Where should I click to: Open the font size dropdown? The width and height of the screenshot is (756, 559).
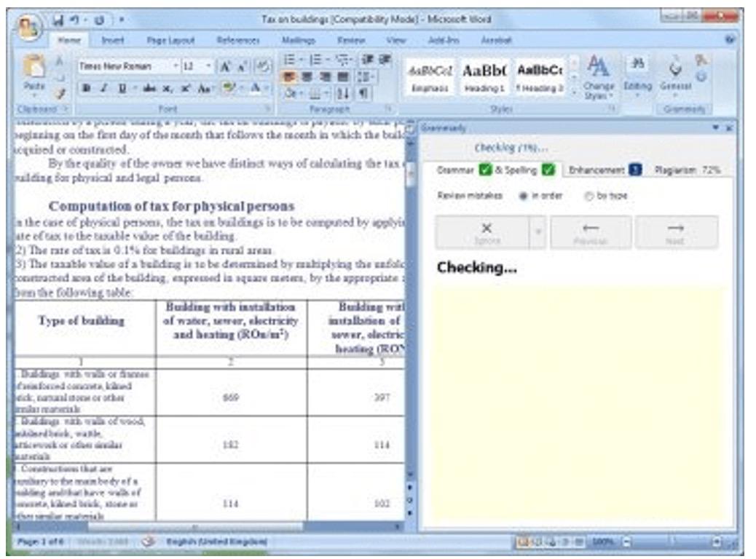click(208, 66)
